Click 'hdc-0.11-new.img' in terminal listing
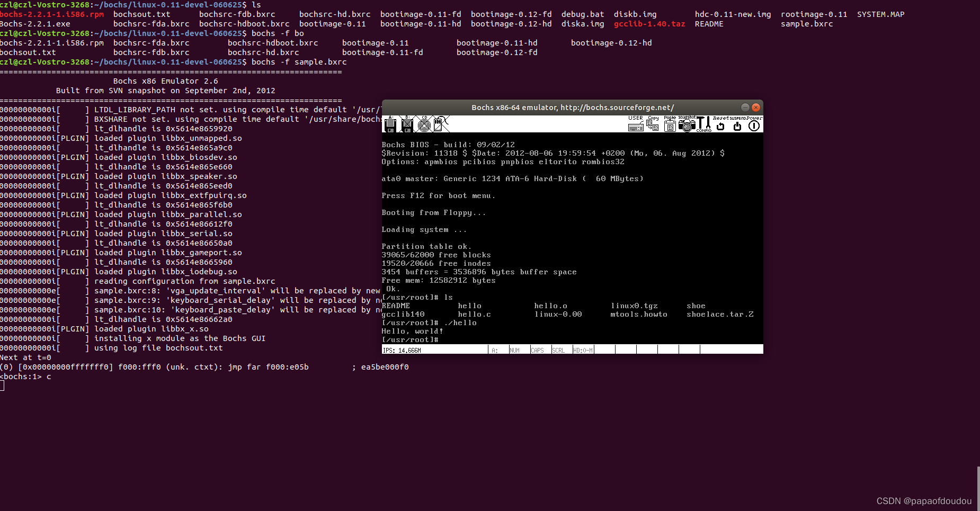Image resolution: width=980 pixels, height=511 pixels. point(733,14)
